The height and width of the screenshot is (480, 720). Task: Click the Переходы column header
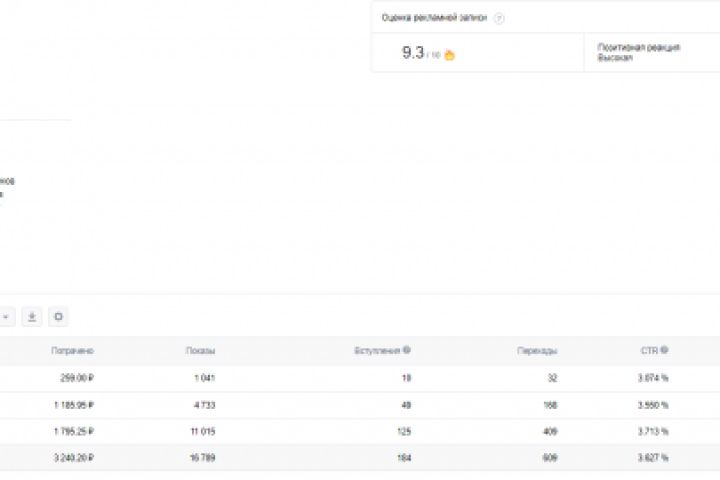pos(537,351)
